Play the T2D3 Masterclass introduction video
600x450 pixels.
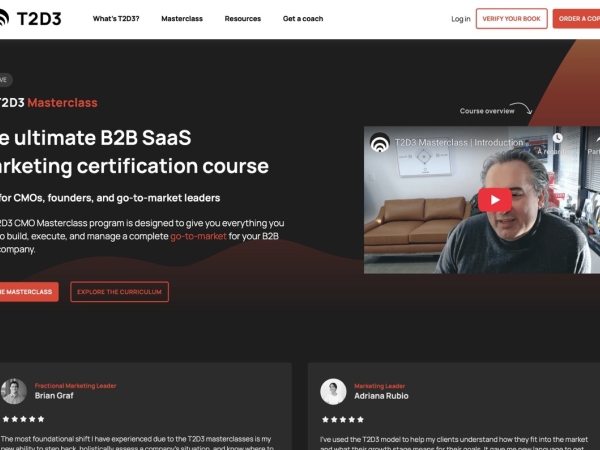495,200
